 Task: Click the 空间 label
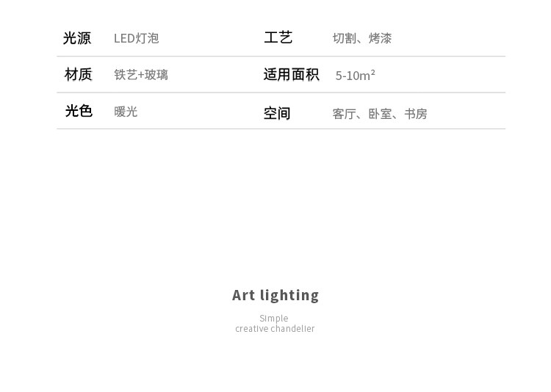277,113
